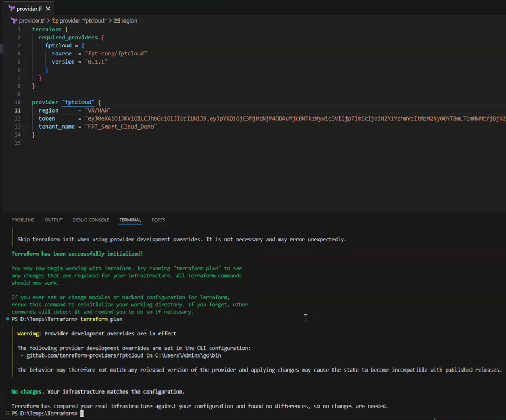Open the region breadcrumb symbol list
The height and width of the screenshot is (420, 506).
pos(129,20)
